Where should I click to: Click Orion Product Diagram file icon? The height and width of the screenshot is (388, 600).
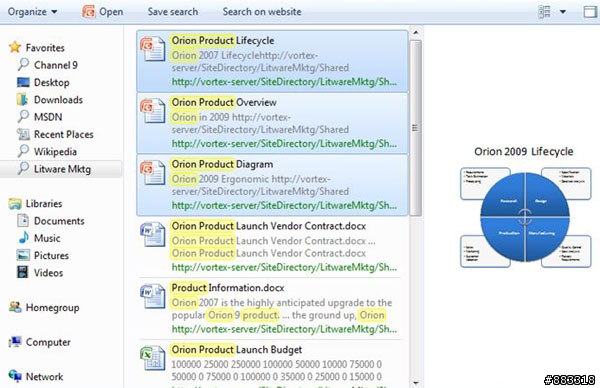click(x=153, y=173)
